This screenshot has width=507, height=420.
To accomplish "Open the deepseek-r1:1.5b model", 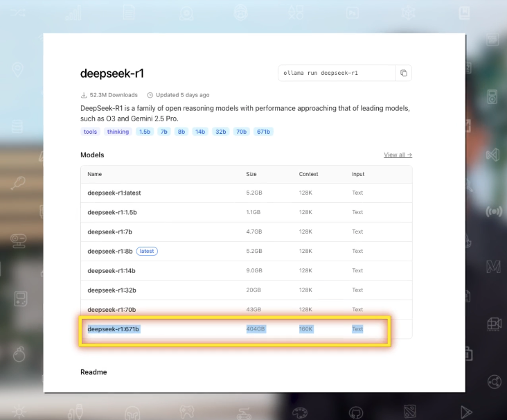I will (112, 212).
